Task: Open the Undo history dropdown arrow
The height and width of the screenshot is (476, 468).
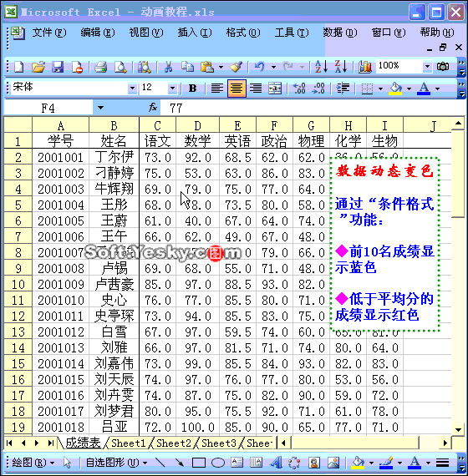Action: [273, 67]
